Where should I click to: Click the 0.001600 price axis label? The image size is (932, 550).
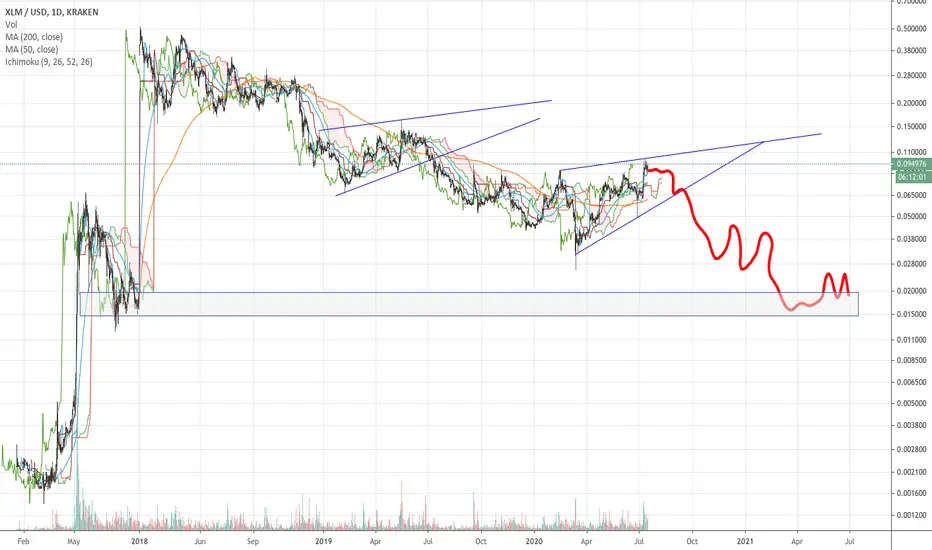pyautogui.click(x=912, y=494)
